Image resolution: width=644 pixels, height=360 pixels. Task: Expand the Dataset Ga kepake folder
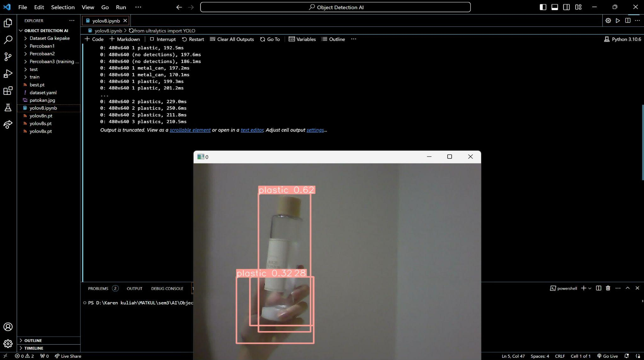tap(49, 38)
